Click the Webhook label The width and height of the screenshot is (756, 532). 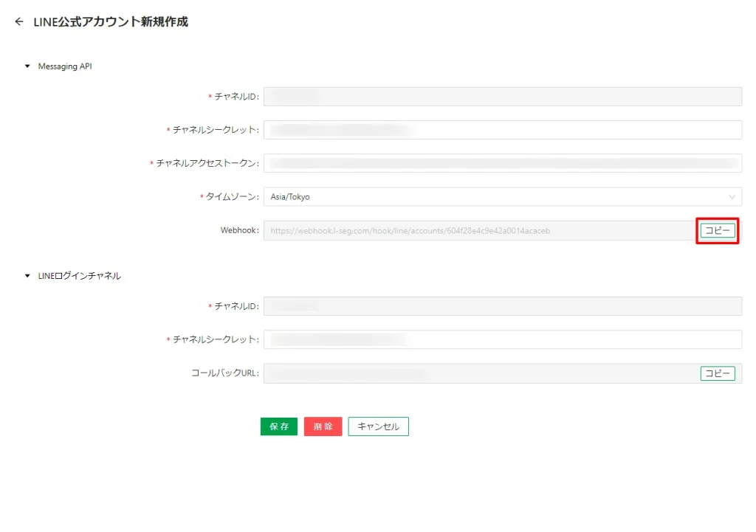point(239,230)
